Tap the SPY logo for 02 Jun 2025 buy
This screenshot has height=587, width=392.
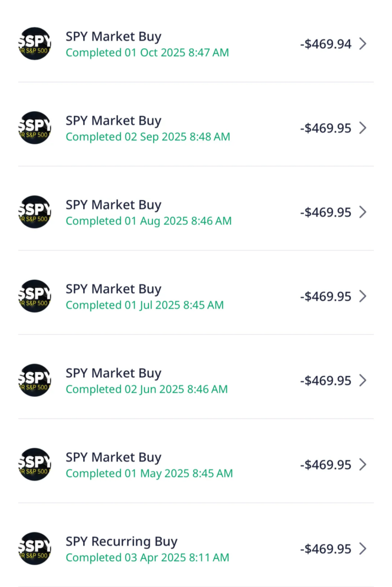coord(35,381)
